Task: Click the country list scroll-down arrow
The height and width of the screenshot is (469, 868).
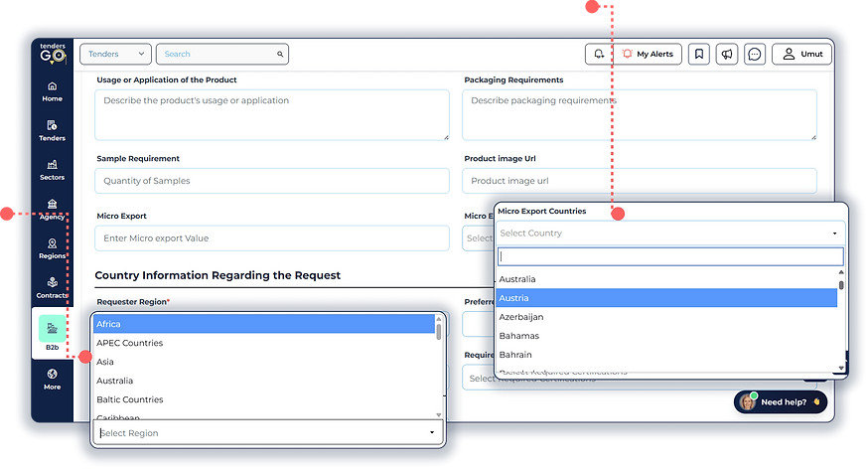Action: pyautogui.click(x=841, y=368)
